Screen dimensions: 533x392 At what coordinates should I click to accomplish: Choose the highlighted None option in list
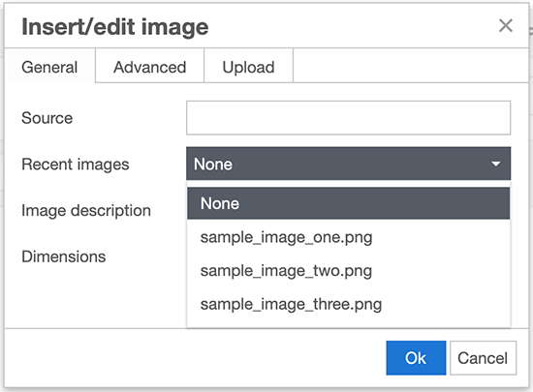coord(348,203)
